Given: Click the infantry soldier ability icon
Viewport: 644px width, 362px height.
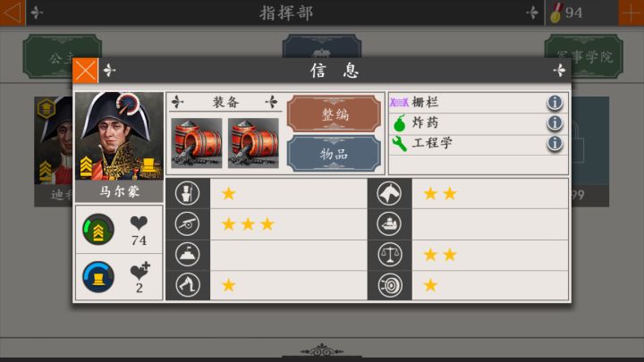Looking at the screenshot, I should (187, 193).
